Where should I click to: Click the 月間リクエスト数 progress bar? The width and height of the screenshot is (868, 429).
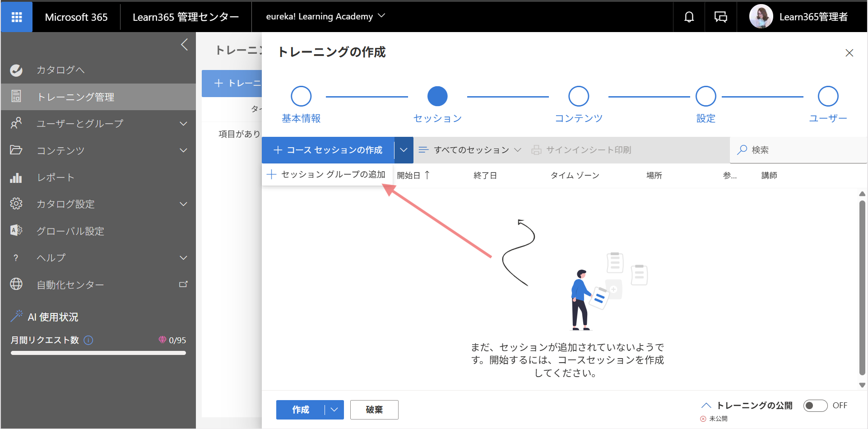click(98, 353)
